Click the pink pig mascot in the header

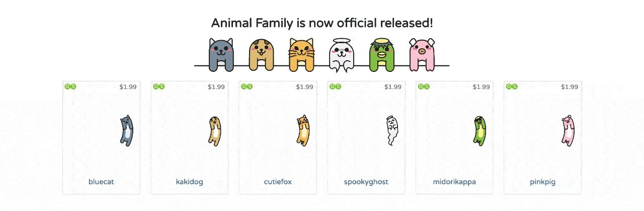click(x=422, y=54)
